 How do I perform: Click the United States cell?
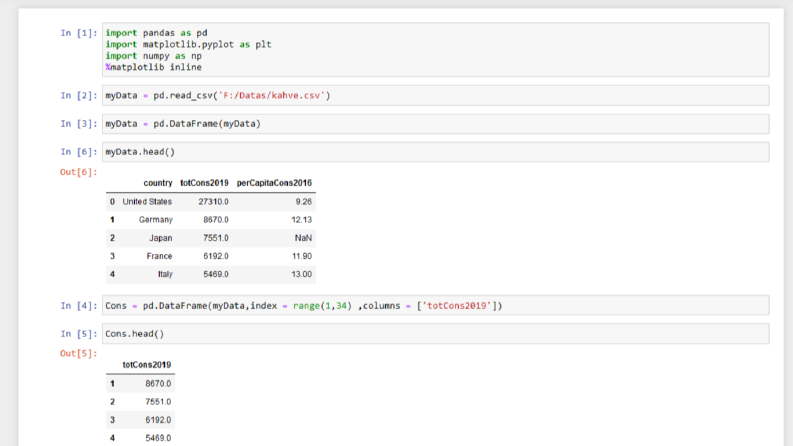(147, 202)
